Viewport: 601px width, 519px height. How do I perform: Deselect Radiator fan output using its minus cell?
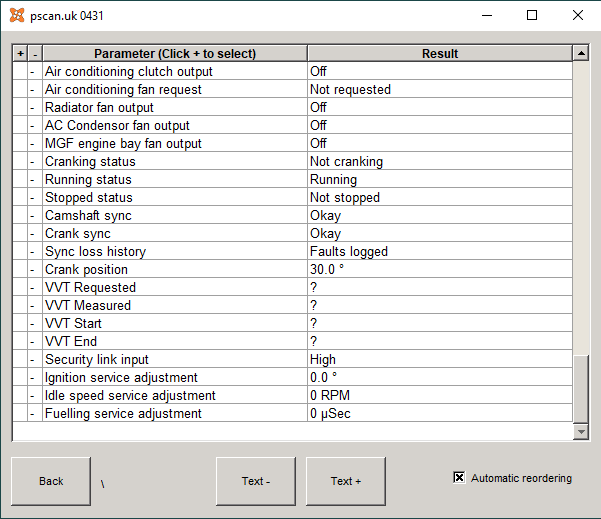pos(35,107)
